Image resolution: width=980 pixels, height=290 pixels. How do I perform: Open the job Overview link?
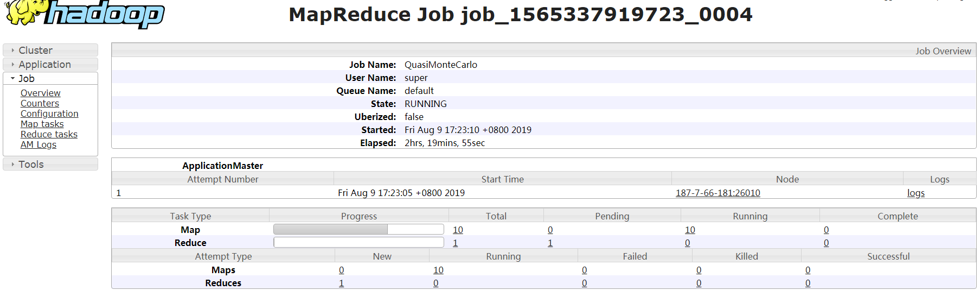41,93
